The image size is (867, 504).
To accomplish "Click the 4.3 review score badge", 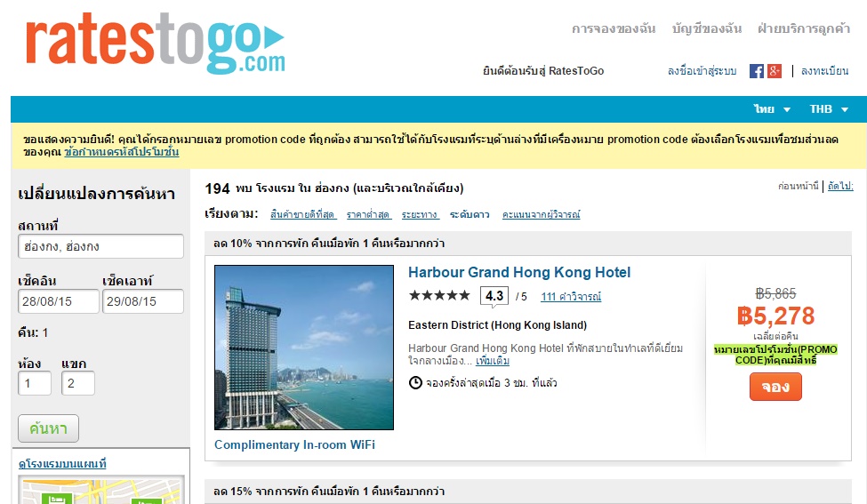I will (494, 296).
